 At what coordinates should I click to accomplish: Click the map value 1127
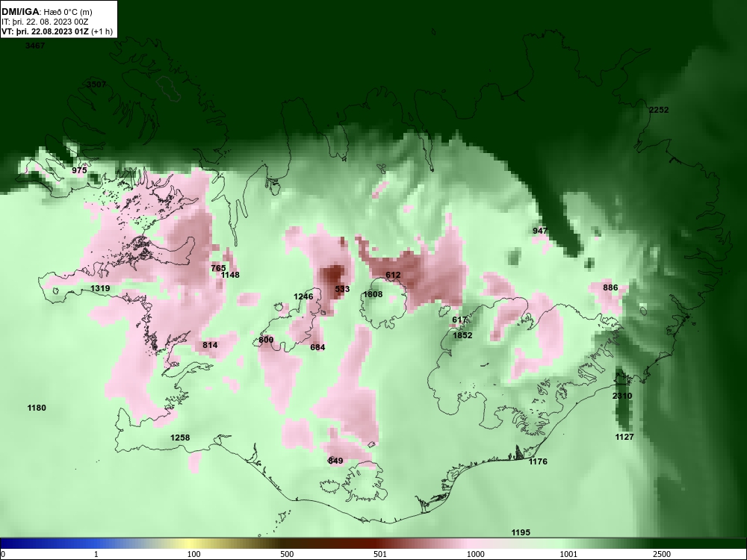(624, 437)
